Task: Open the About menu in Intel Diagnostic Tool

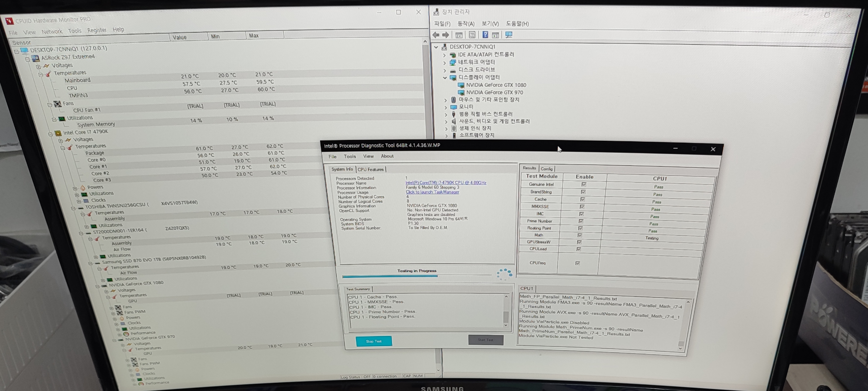Action: point(387,156)
